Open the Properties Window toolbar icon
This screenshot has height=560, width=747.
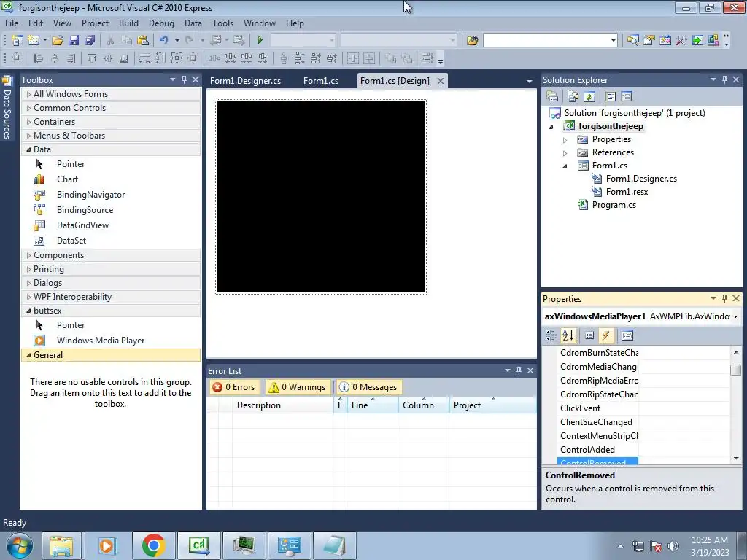(x=649, y=40)
